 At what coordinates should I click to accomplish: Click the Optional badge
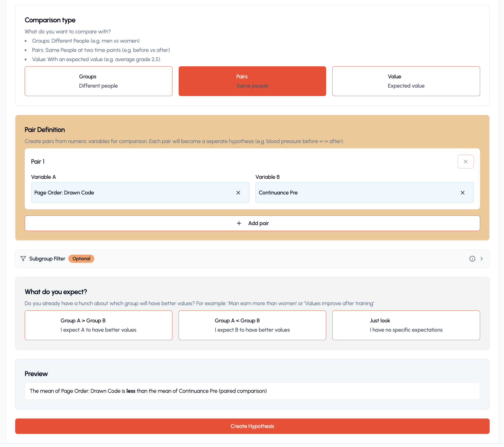(81, 259)
